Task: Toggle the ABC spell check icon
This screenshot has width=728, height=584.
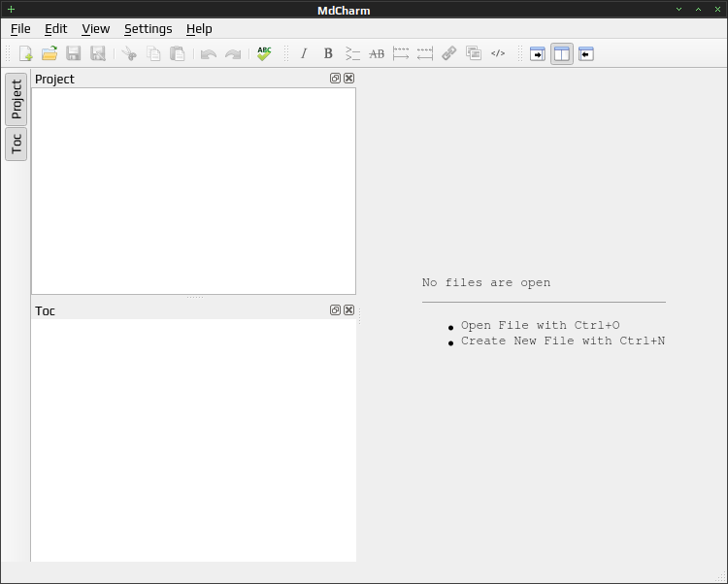Action: (264, 53)
